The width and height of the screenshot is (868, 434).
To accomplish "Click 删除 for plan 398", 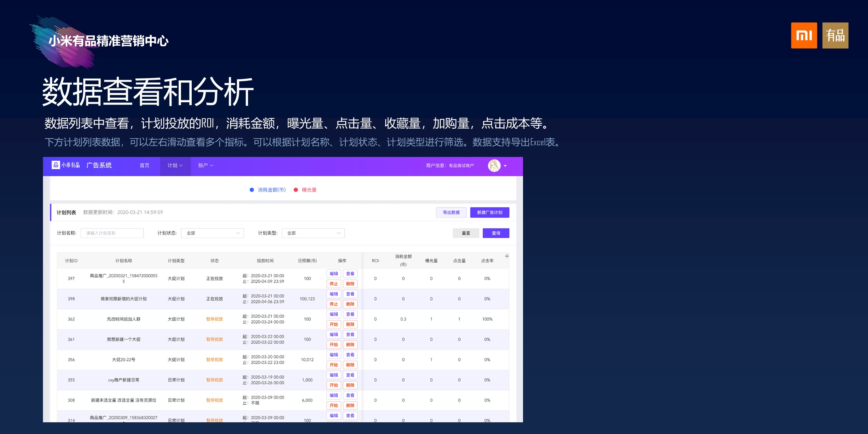I will coord(350,304).
